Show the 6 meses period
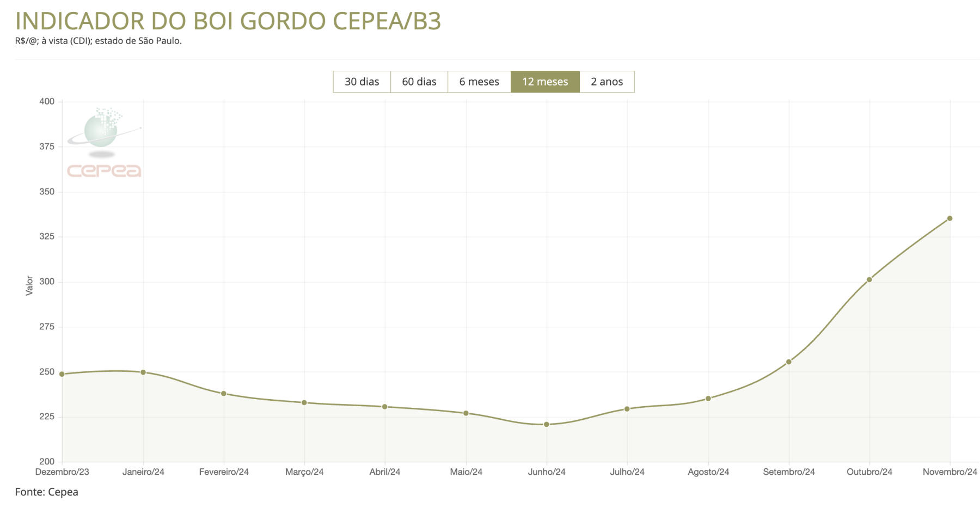Screen dimensions: 980x508 click(x=479, y=82)
